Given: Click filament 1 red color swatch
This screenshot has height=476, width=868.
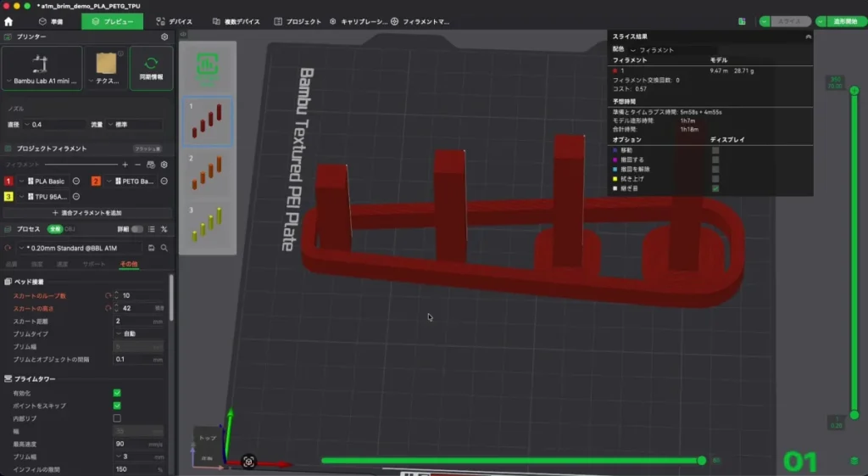Looking at the screenshot, I should [8, 182].
